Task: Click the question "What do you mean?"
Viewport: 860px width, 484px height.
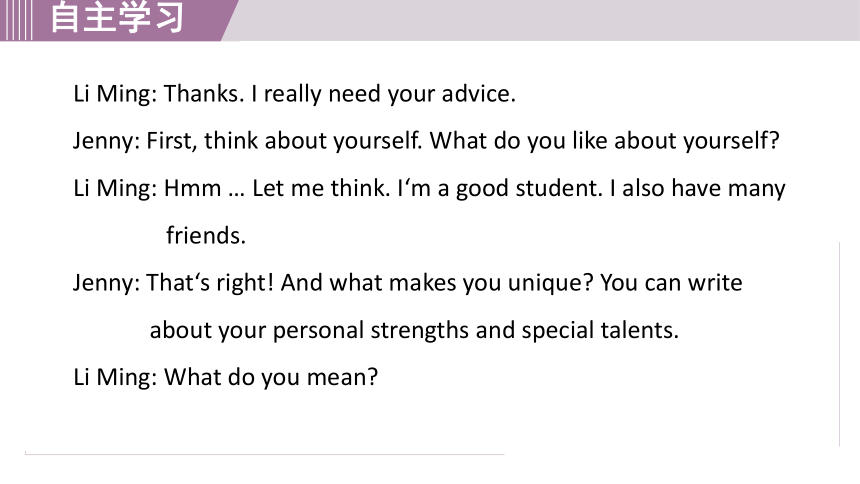Action: click(271, 378)
